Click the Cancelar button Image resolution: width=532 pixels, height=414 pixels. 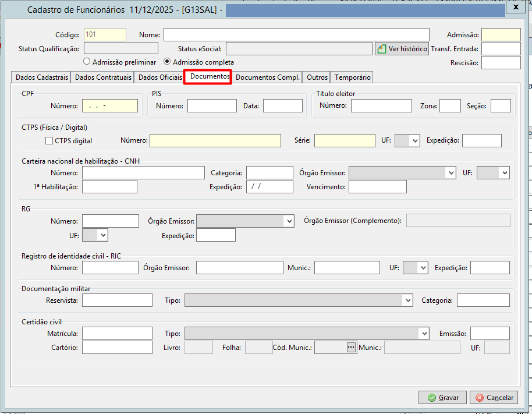point(494,397)
